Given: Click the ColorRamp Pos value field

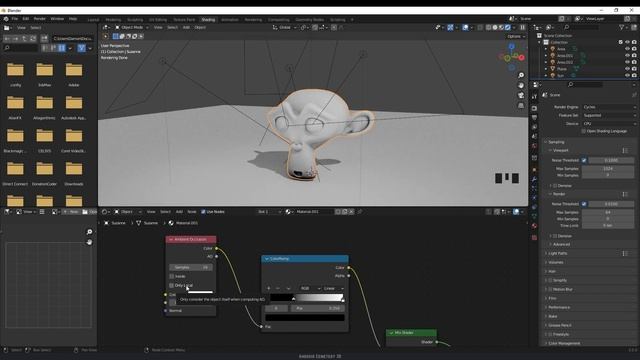Looking at the screenshot, I should pos(317,308).
